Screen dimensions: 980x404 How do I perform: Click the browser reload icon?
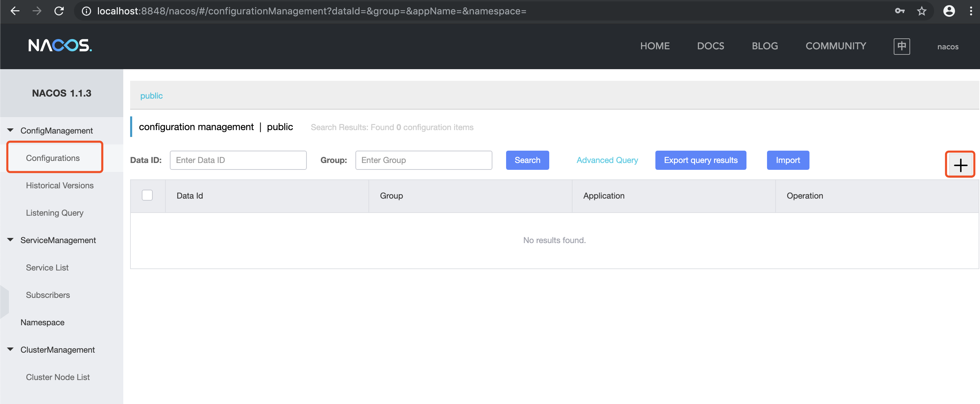pos(59,11)
